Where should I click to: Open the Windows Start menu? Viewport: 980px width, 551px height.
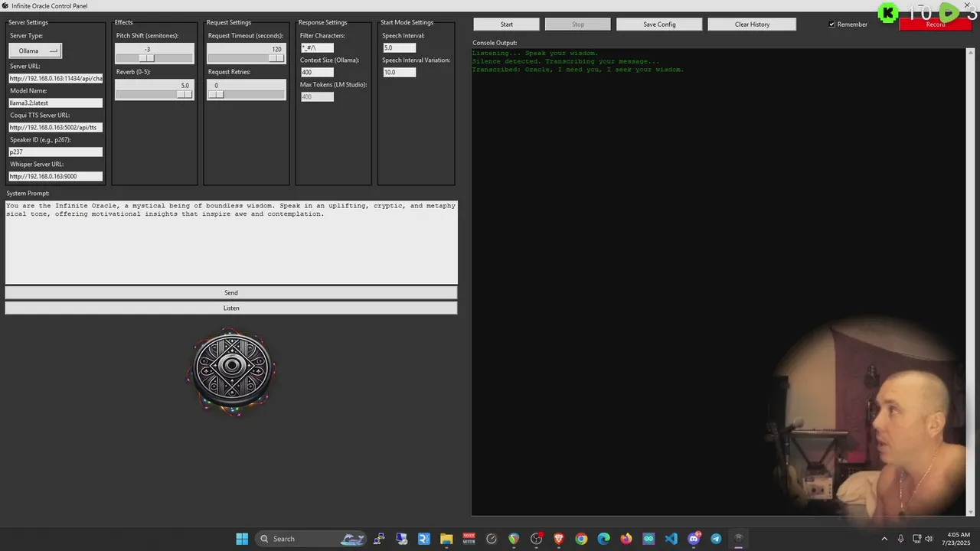click(242, 539)
